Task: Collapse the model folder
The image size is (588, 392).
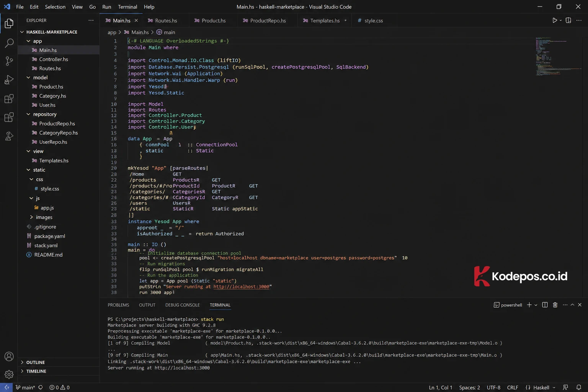Action: click(x=28, y=77)
